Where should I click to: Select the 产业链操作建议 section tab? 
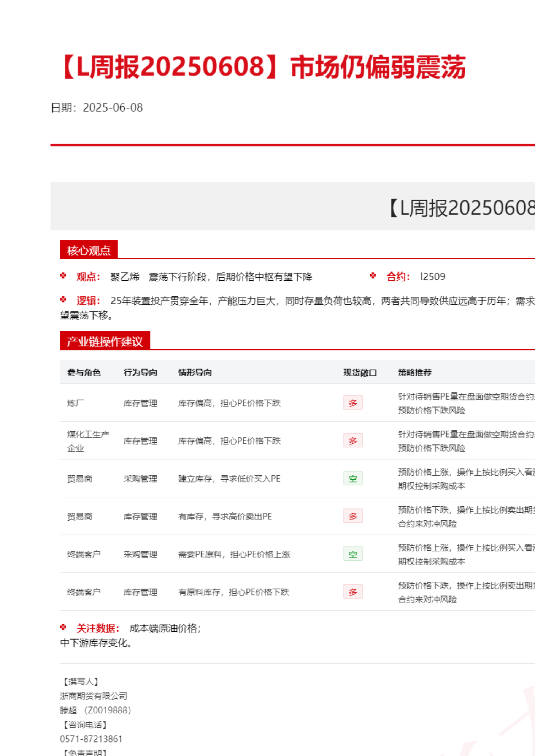[104, 341]
